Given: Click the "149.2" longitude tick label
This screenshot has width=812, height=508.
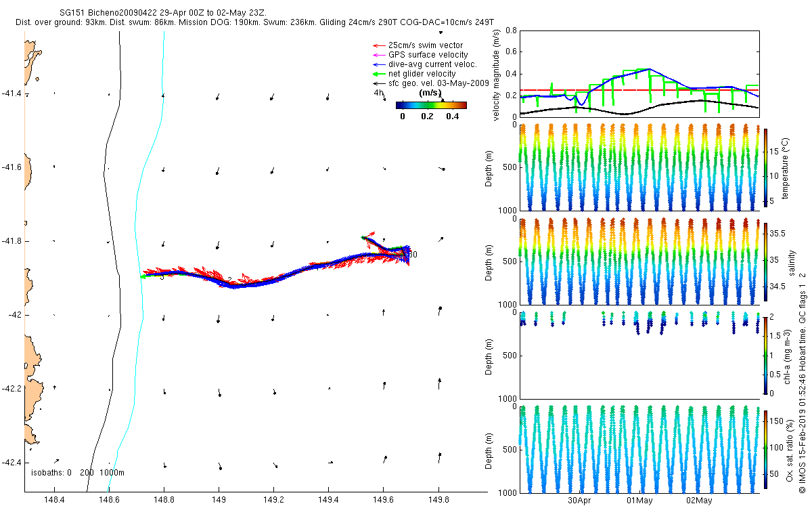Looking at the screenshot, I should pyautogui.click(x=273, y=501).
